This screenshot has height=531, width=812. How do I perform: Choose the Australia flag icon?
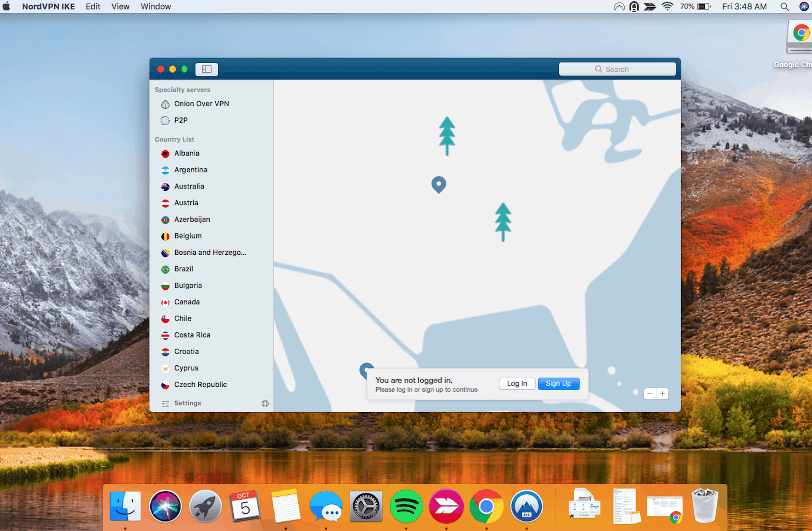pos(165,187)
